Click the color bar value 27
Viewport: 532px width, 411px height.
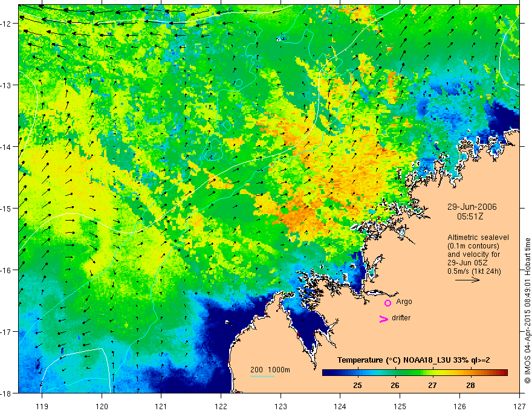point(432,385)
